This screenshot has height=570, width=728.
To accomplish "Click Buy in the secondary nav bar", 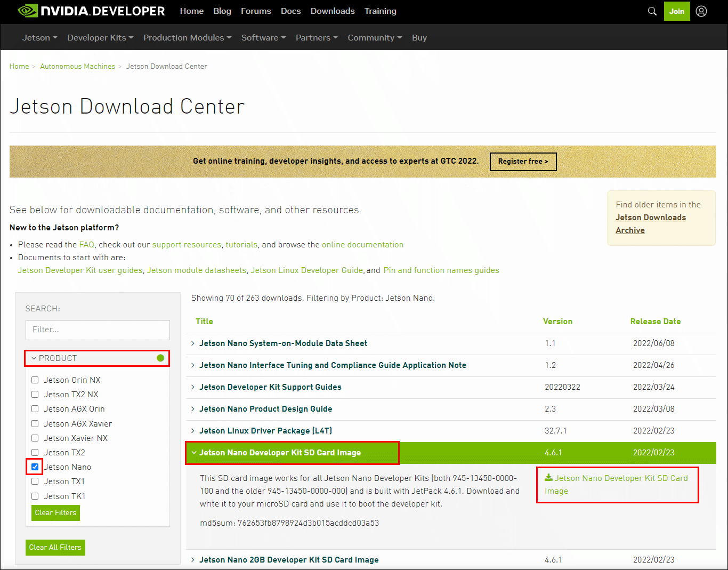I will tap(419, 38).
